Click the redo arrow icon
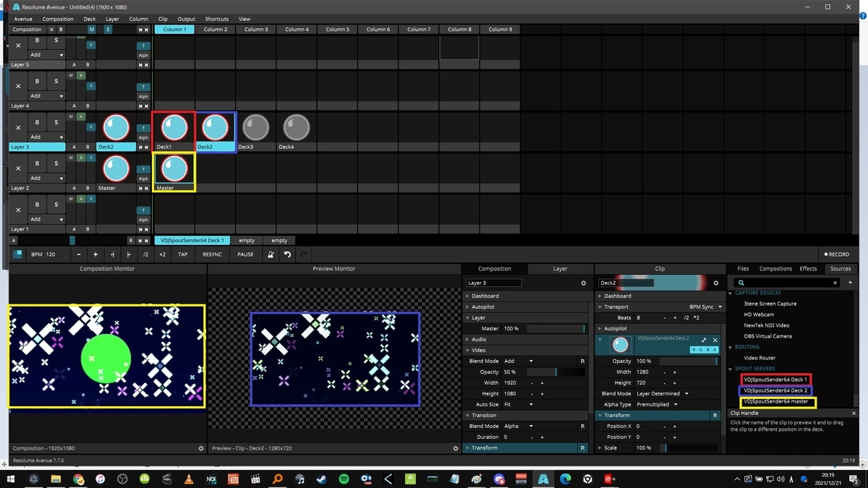 pos(304,254)
